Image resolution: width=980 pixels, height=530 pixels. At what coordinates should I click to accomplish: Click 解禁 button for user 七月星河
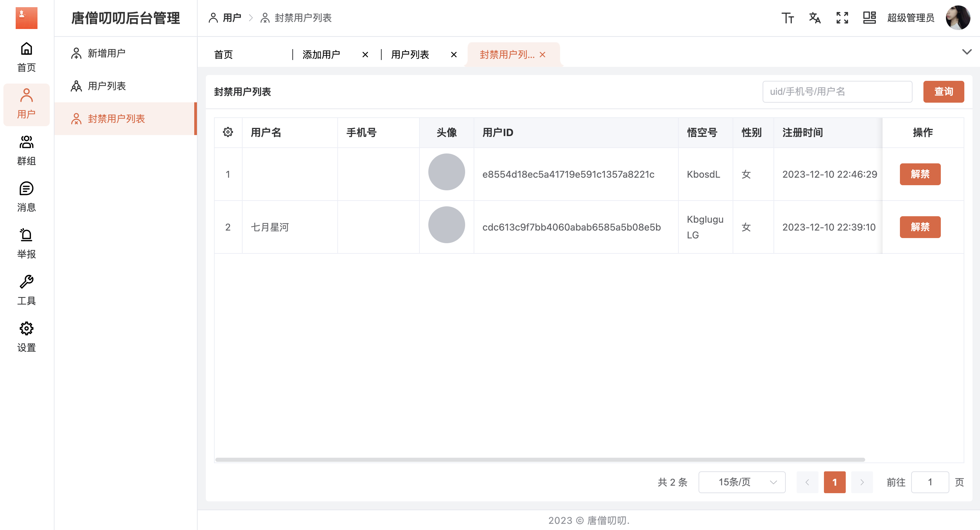(x=920, y=226)
